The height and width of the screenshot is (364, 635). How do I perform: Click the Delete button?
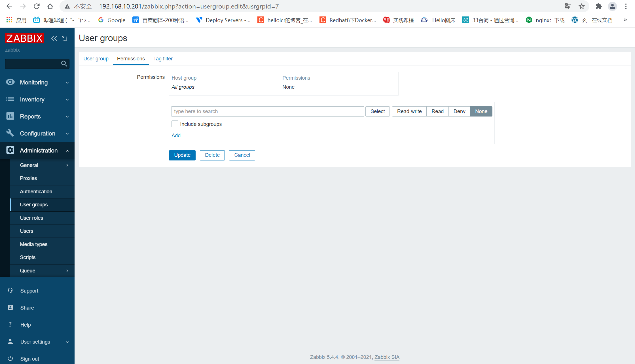coord(212,155)
